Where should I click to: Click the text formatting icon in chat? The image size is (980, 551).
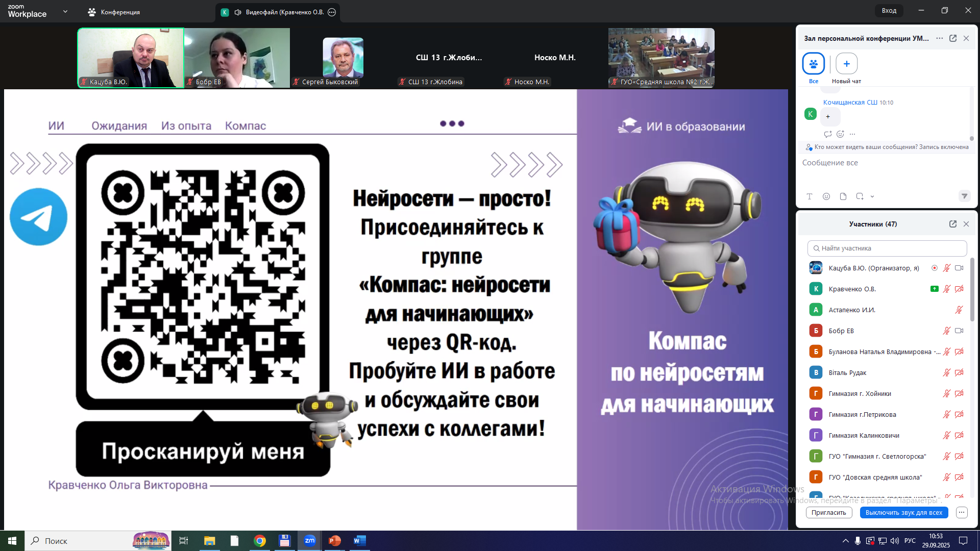click(x=810, y=196)
